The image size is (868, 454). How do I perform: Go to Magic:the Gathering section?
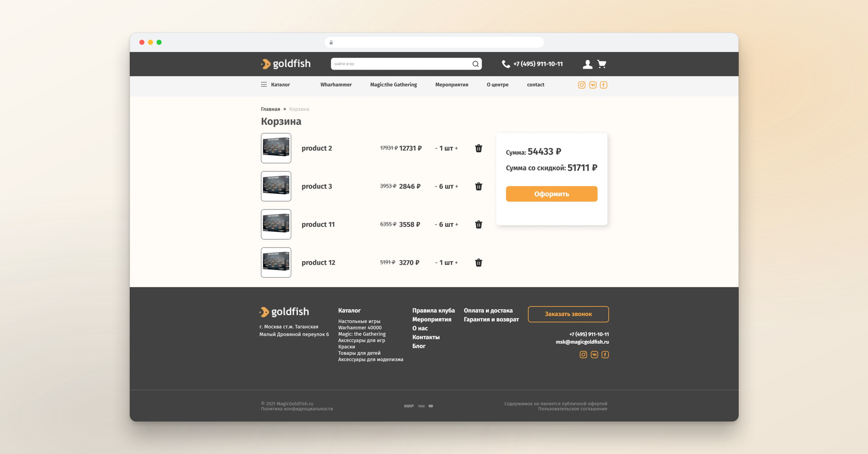(393, 85)
